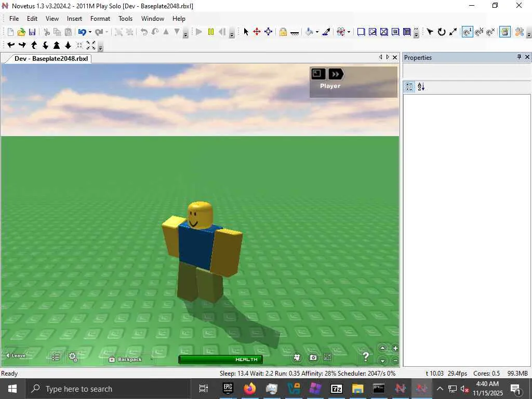Pause the running simulation
Viewport: 532px width, 399px height.
click(211, 32)
